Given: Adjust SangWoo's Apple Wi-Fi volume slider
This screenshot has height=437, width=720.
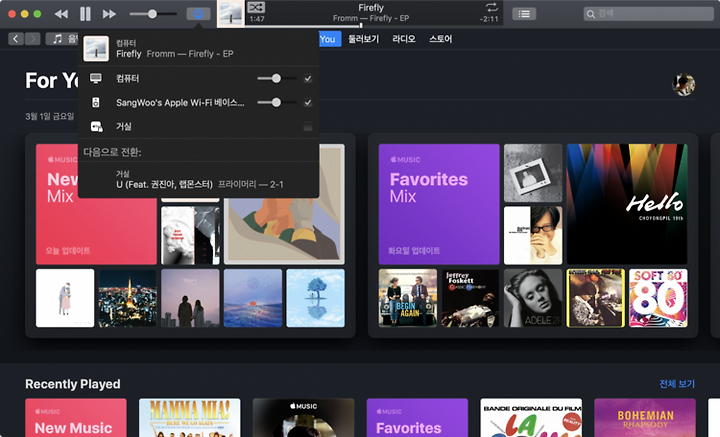Looking at the screenshot, I should pos(276,102).
